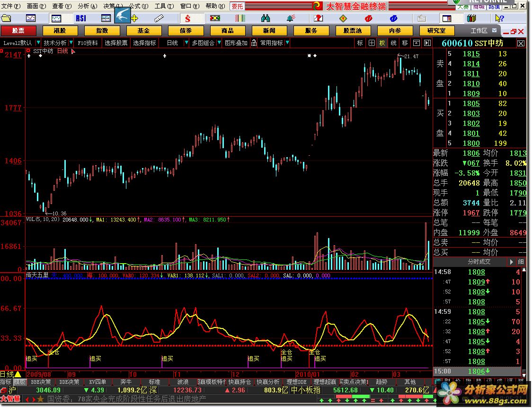This screenshot has height=408, width=532.
Task: Open the 文件(F) menu
Action: [x=11, y=6]
